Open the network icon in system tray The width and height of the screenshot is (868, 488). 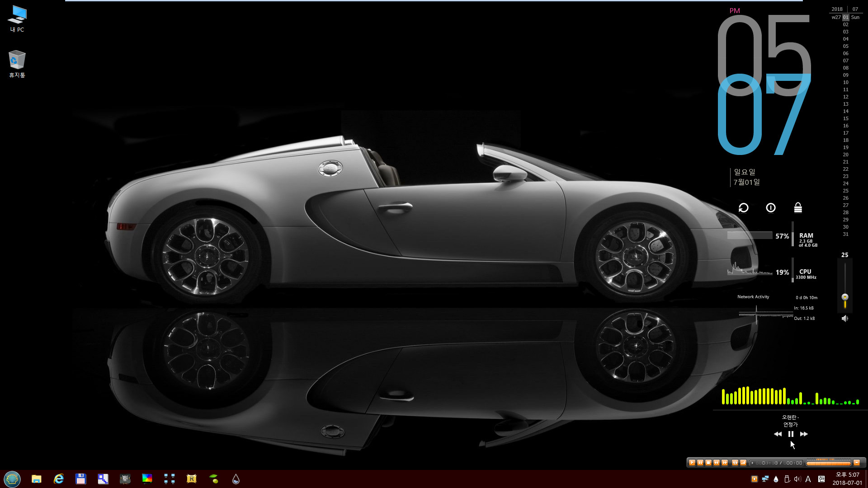click(765, 479)
